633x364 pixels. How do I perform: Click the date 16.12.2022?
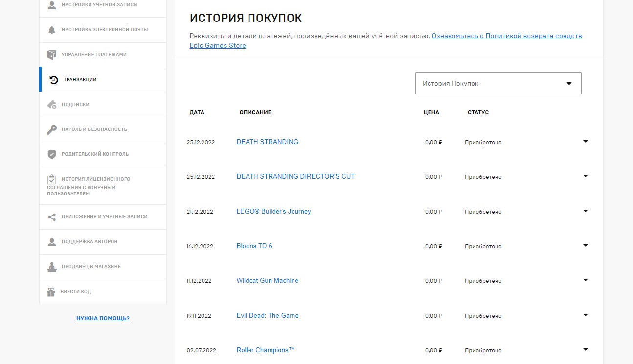pyautogui.click(x=200, y=247)
